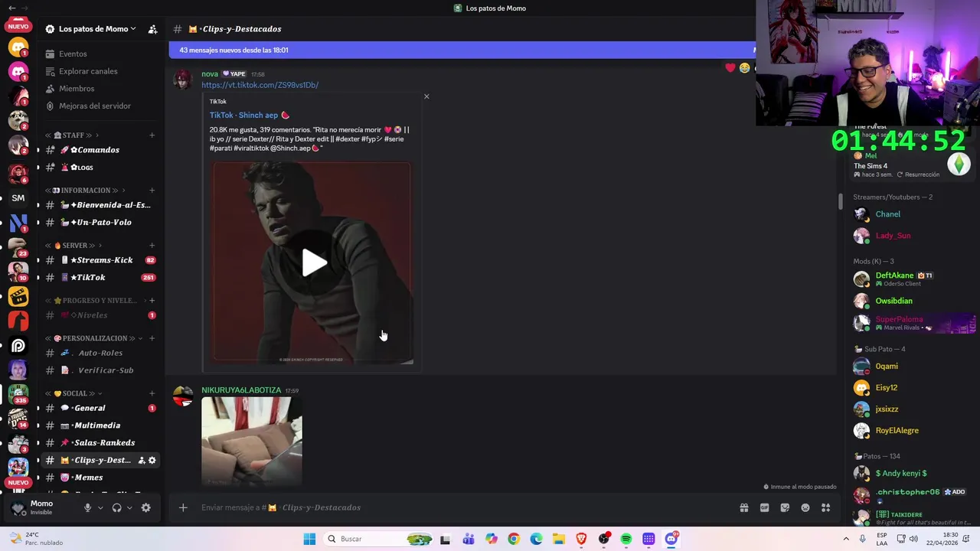Toggle microphone mute in user panel
980x551 pixels.
(x=87, y=507)
